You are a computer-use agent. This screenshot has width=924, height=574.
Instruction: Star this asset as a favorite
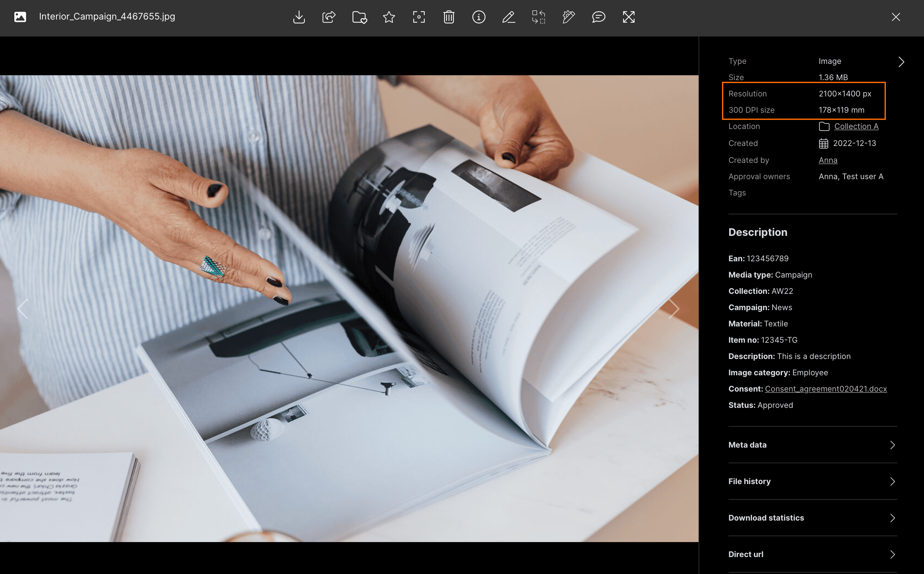389,17
